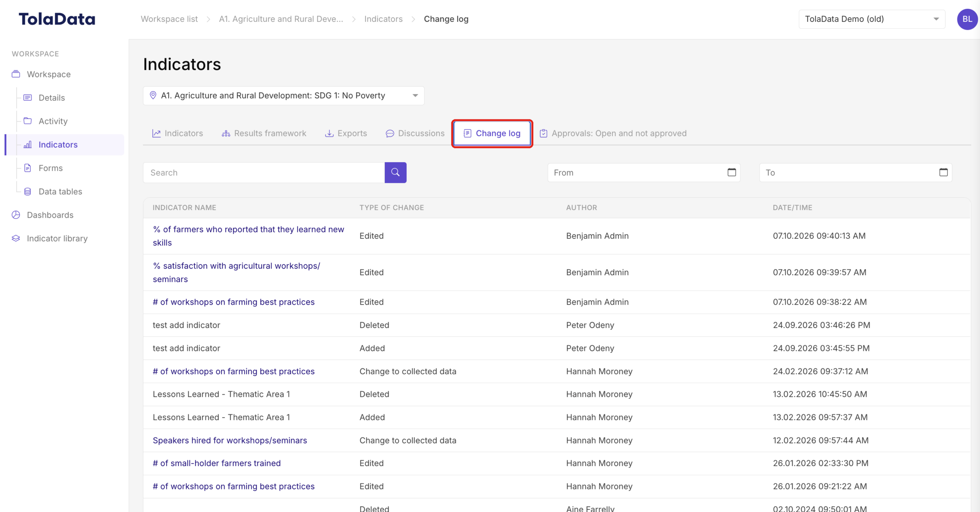This screenshot has width=980, height=512.
Task: Open the BL user avatar menu
Action: [967, 19]
